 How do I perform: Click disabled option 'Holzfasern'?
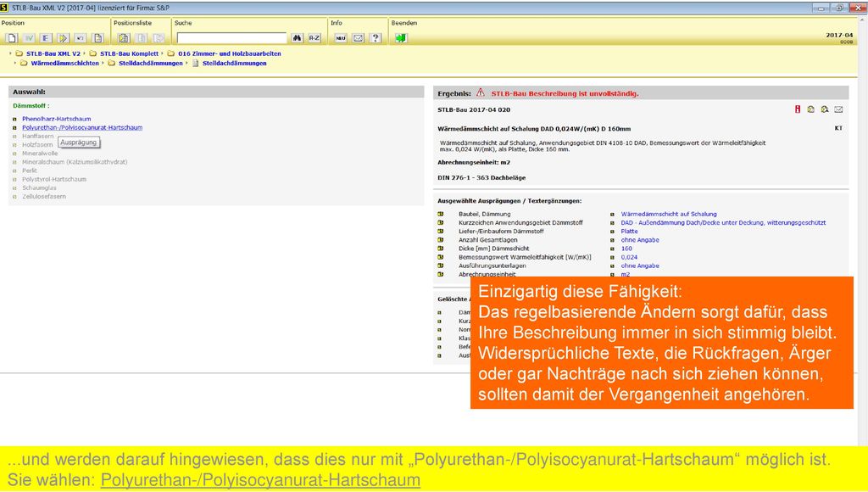click(x=37, y=144)
